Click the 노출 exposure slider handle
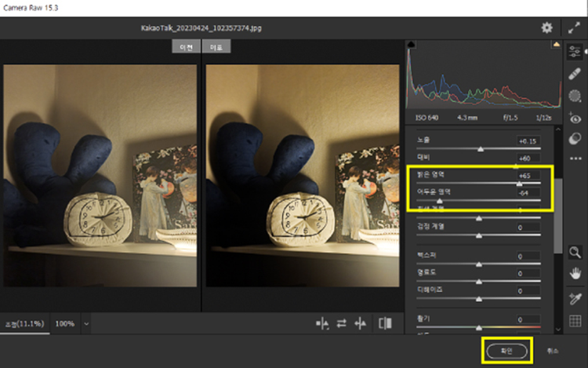Screen dimensions: 588x368 coord(481,149)
